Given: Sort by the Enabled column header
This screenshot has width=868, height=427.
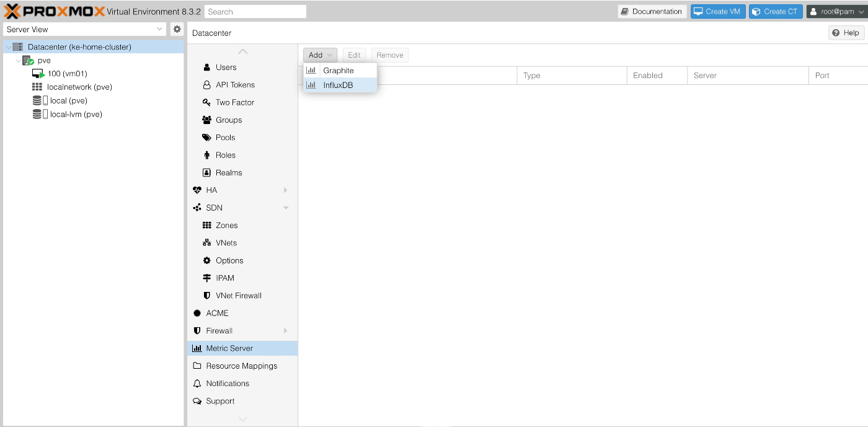Looking at the screenshot, I should click(x=657, y=76).
